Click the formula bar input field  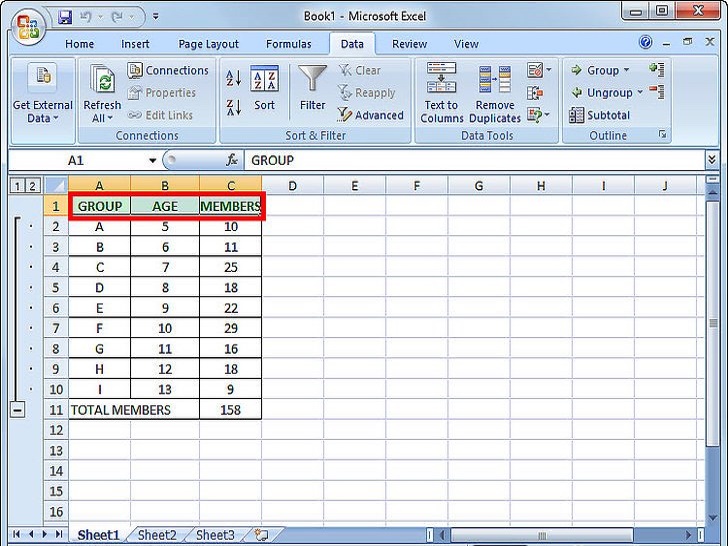470,160
